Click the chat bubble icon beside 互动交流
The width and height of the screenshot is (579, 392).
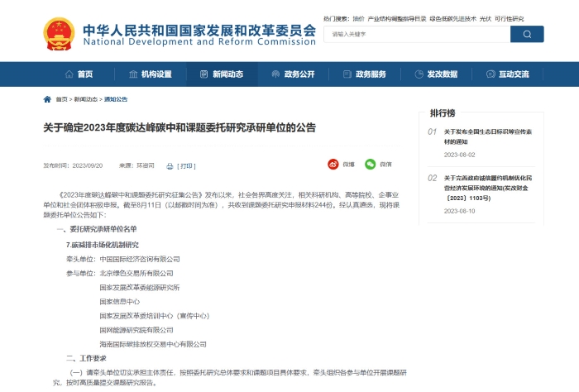point(490,74)
